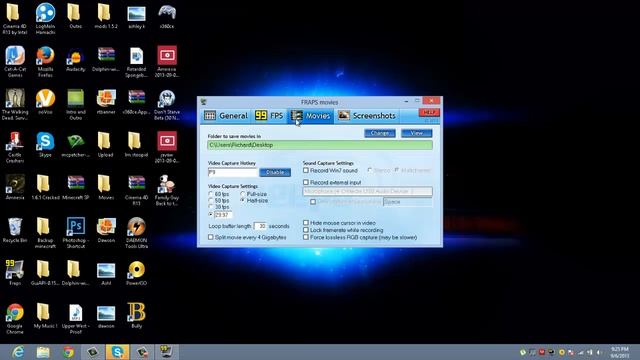Open the x360ce gamepad desktop icon
Screen dimensions: 640x360
pyautogui.click(x=167, y=16)
